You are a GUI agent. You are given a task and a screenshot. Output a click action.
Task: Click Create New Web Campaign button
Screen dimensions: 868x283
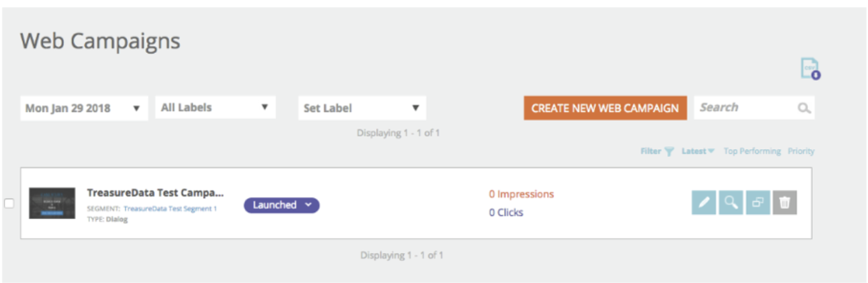pos(605,108)
